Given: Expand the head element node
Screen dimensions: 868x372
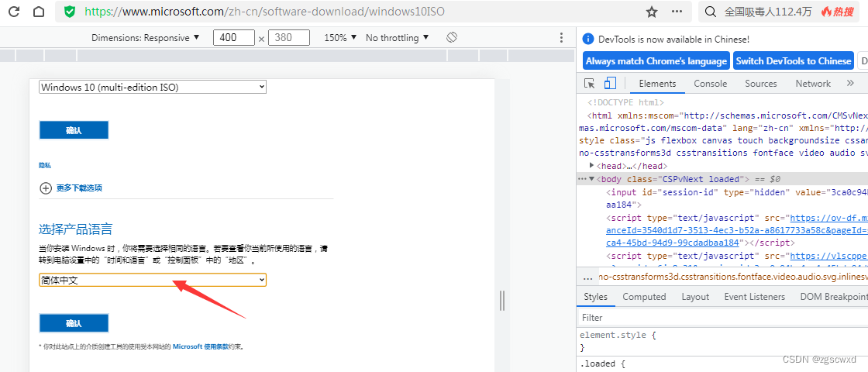Looking at the screenshot, I should [592, 166].
